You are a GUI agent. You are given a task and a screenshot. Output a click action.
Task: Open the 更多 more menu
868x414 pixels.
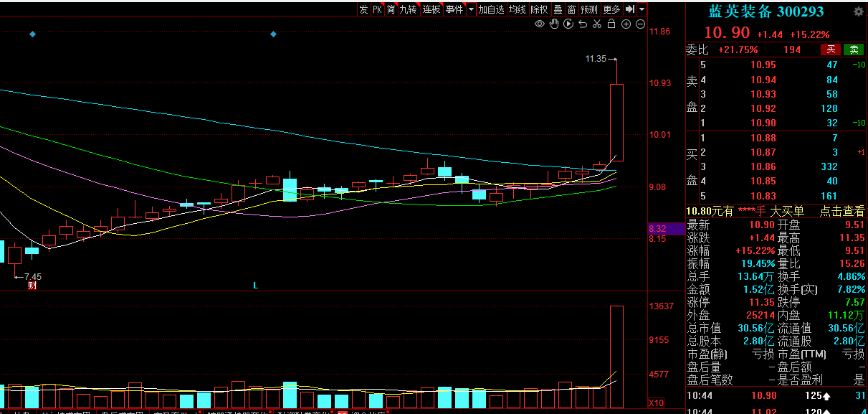point(611,9)
